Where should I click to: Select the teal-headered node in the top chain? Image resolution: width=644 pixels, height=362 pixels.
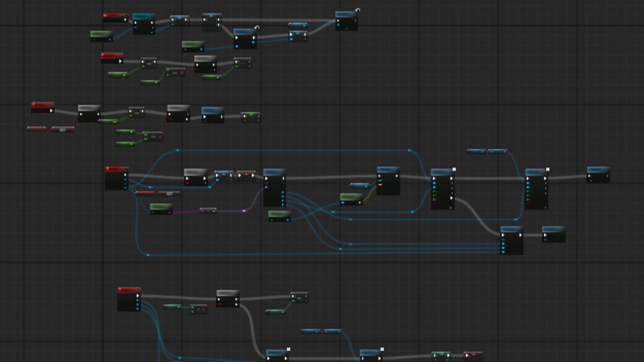pos(143,24)
